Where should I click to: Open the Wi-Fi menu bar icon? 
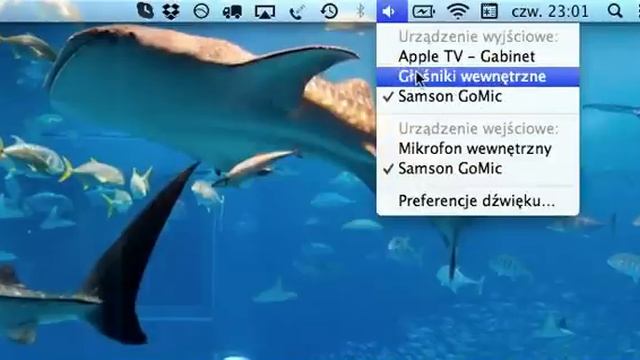click(458, 11)
